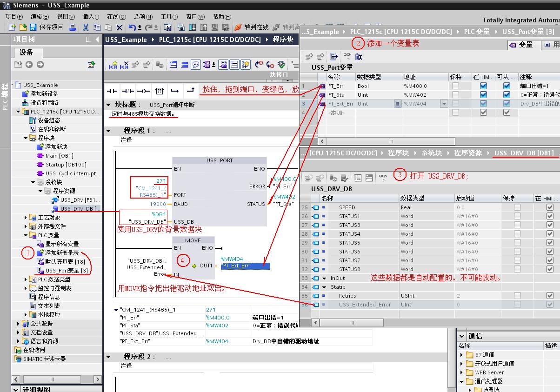The image size is (560, 392).
Task: Open address dropdown for %MW404
Action: 444,104
